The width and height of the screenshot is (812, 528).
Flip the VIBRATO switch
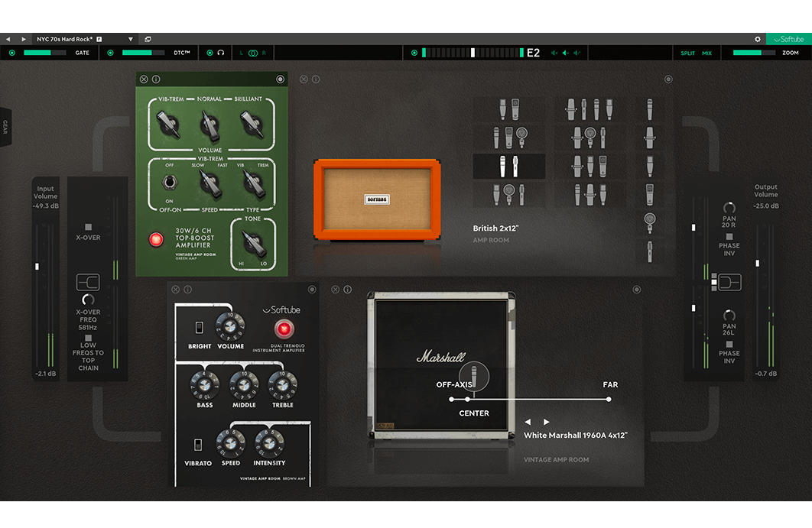(197, 445)
